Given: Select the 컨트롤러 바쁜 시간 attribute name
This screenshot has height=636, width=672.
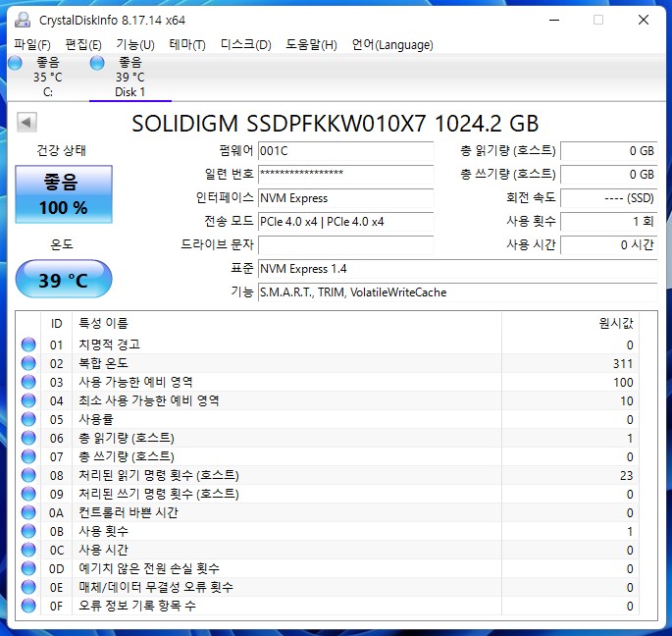Looking at the screenshot, I should tap(129, 512).
